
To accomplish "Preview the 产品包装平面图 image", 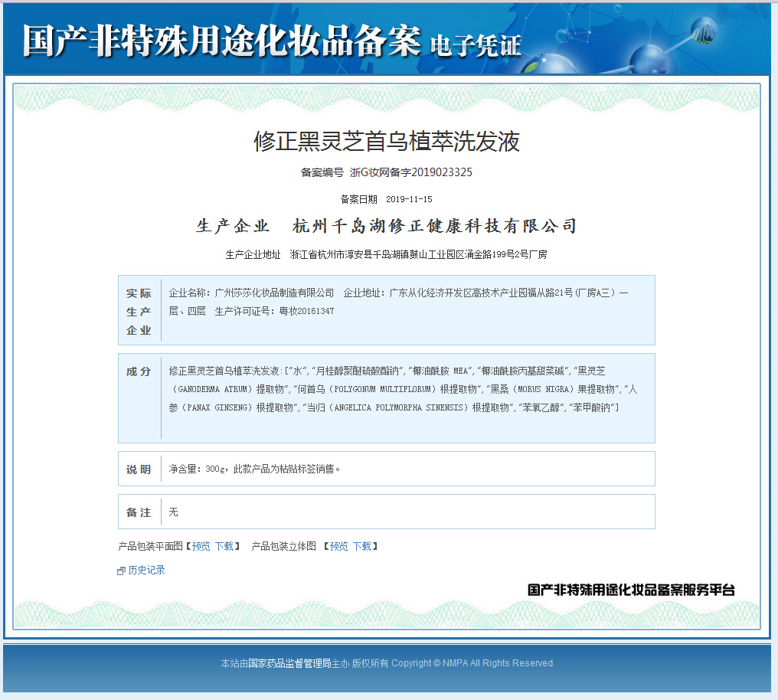I will tap(201, 546).
